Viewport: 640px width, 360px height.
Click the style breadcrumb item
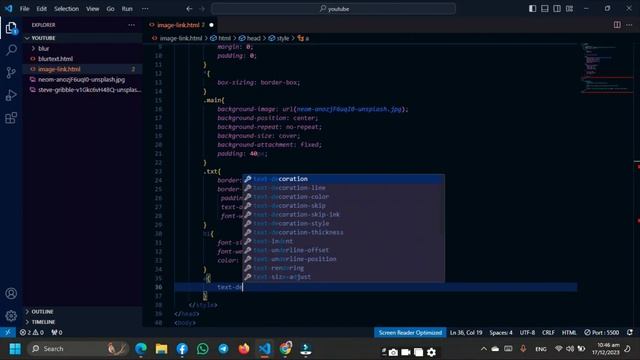pos(279,38)
